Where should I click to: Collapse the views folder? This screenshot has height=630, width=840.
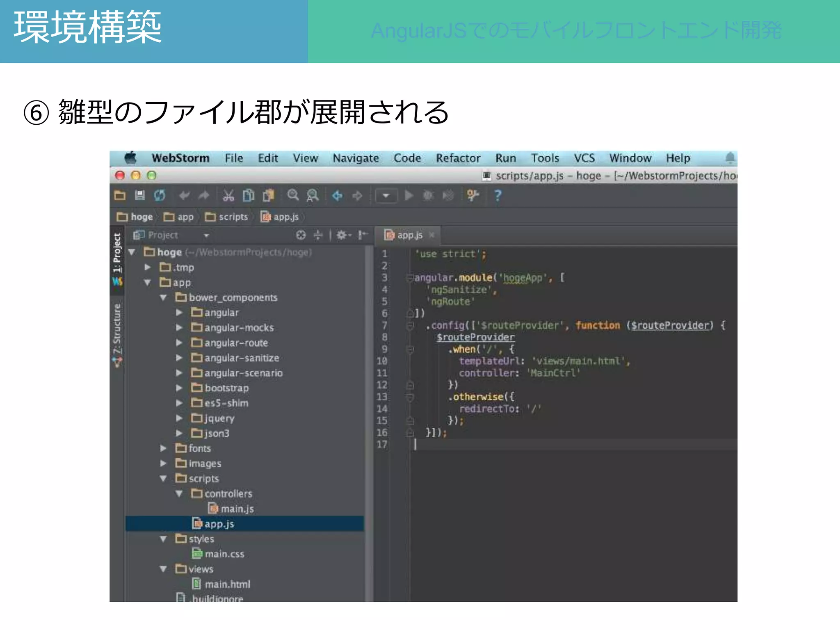point(163,569)
